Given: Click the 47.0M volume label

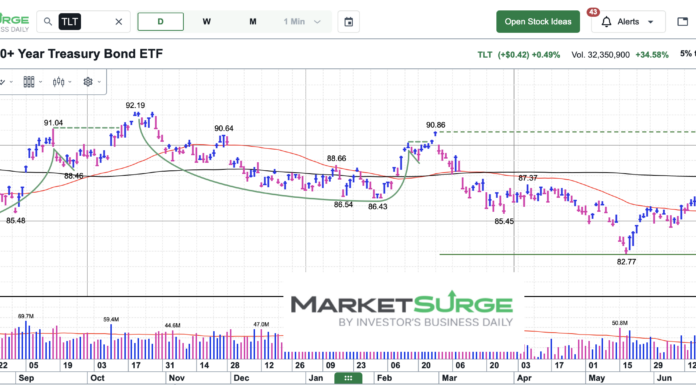Looking at the screenshot, I should (x=261, y=325).
